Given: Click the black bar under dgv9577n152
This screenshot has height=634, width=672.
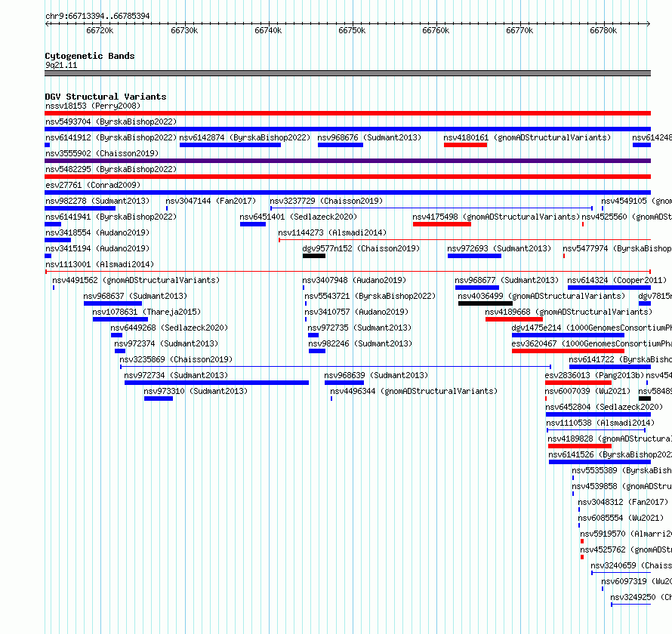Looking at the screenshot, I should coord(314,256).
